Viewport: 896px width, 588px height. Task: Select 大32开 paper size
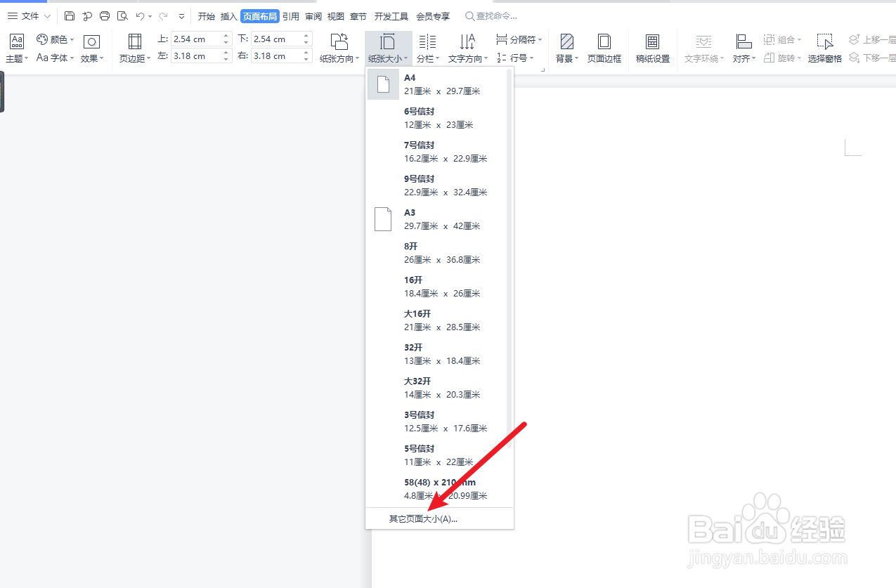click(x=436, y=388)
